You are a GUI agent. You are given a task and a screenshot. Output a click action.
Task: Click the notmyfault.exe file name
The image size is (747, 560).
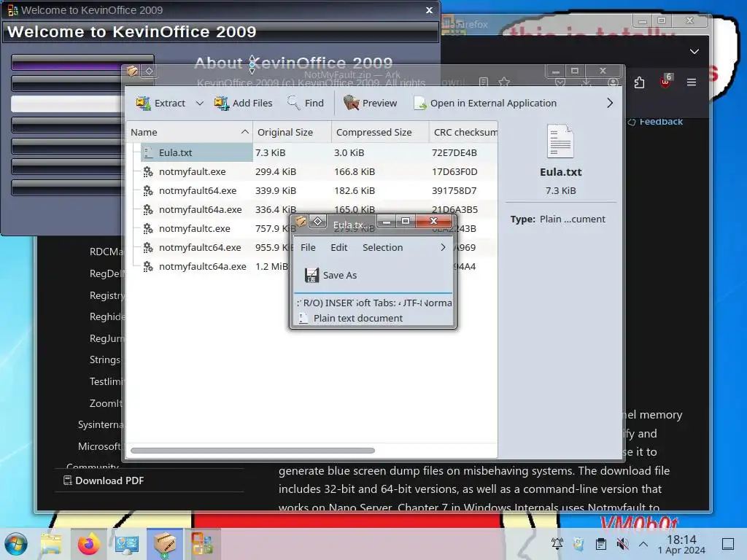pyautogui.click(x=192, y=172)
